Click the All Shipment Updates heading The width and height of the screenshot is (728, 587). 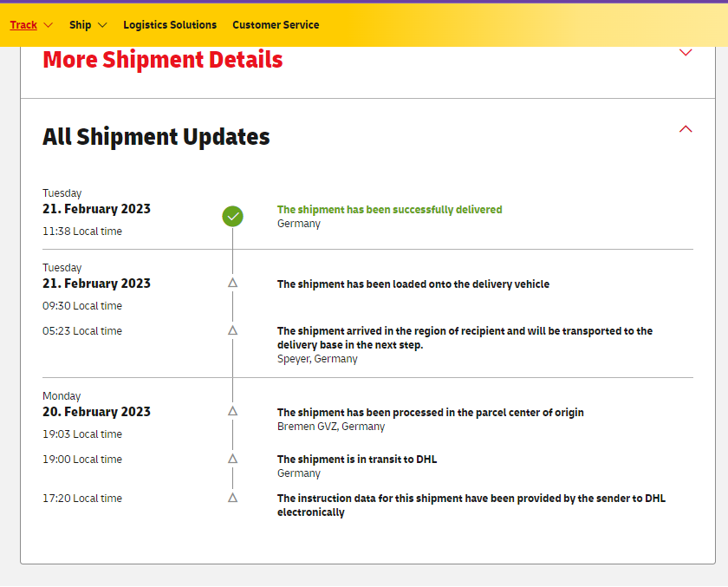click(156, 137)
